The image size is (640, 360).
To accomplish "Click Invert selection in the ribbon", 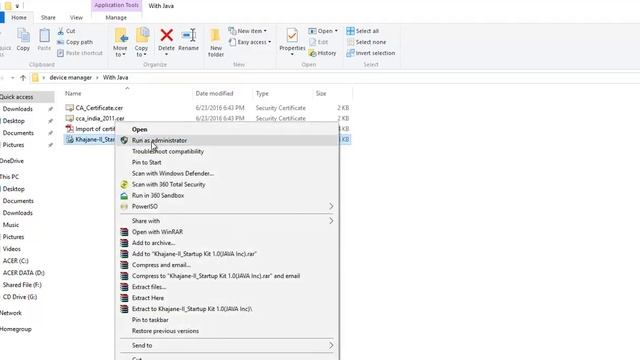I will [x=371, y=53].
